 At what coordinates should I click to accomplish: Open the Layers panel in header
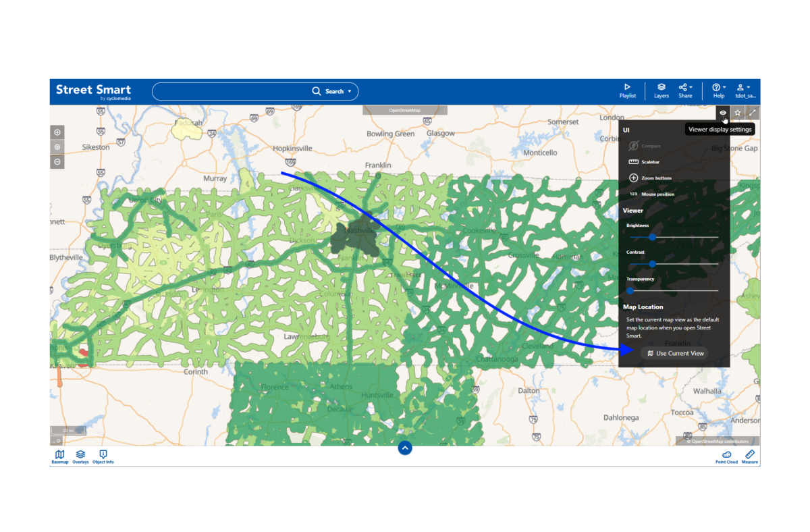661,91
